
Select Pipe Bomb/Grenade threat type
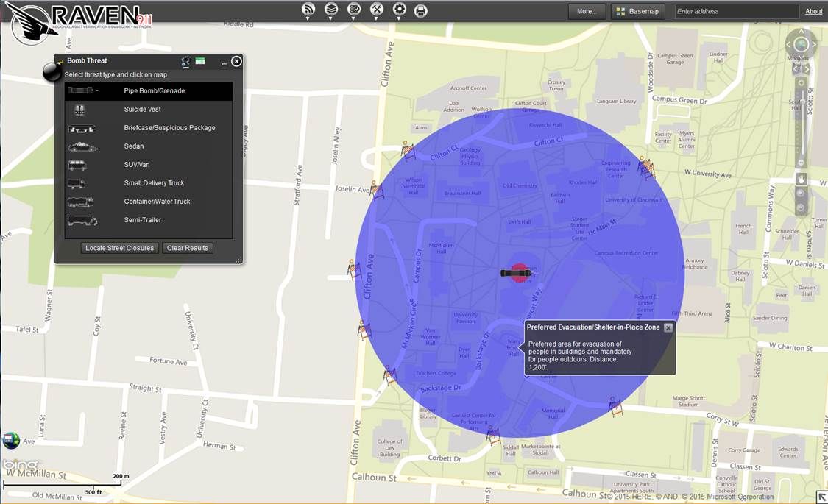click(x=149, y=90)
